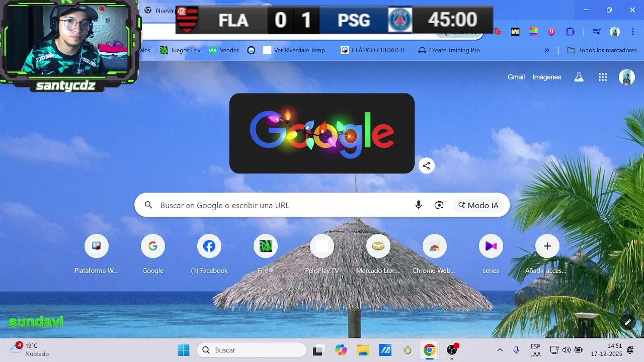Open the battery status in the tray
This screenshot has height=362, width=644.
tap(578, 350)
